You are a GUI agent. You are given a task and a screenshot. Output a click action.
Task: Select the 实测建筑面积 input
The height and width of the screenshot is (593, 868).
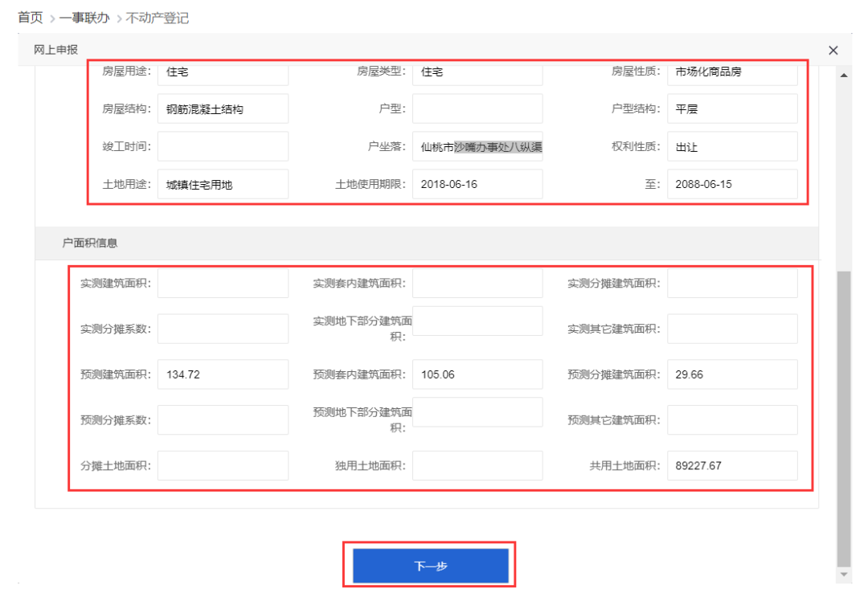(x=223, y=284)
